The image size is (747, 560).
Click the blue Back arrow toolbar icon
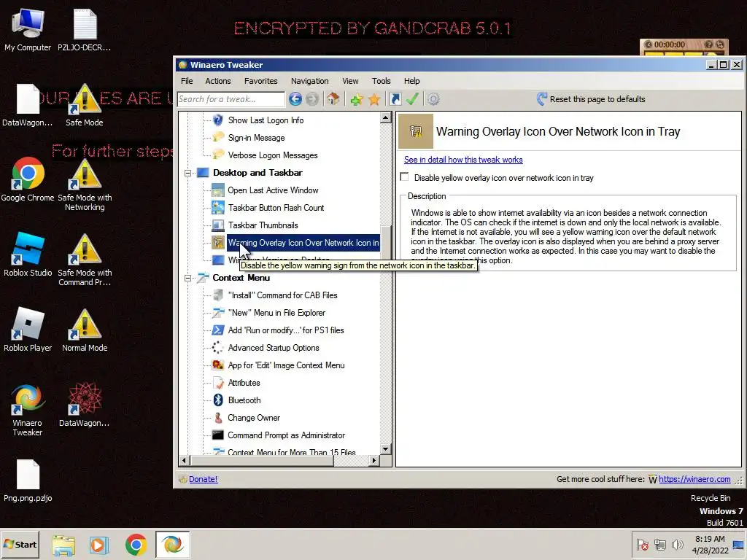[295, 99]
